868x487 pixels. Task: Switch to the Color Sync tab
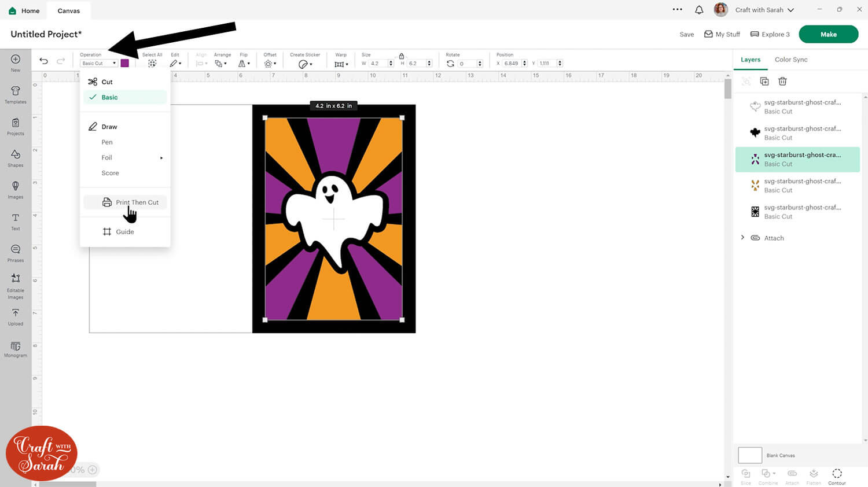(790, 60)
